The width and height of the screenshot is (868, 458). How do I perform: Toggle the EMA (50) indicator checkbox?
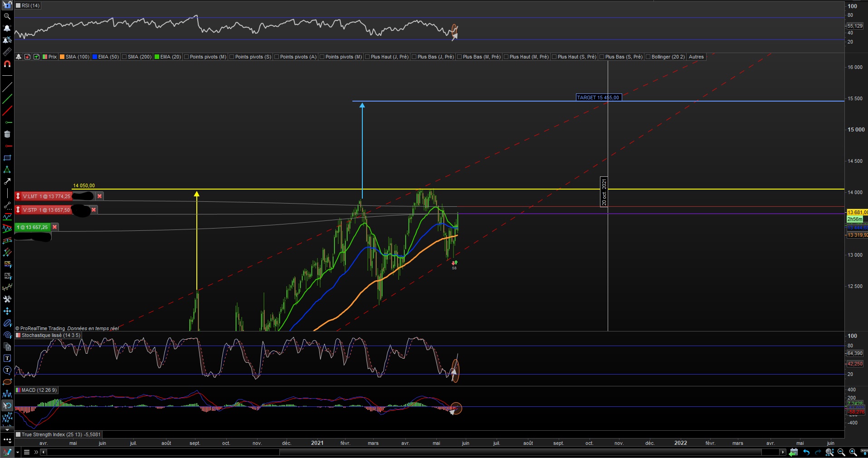[95, 57]
